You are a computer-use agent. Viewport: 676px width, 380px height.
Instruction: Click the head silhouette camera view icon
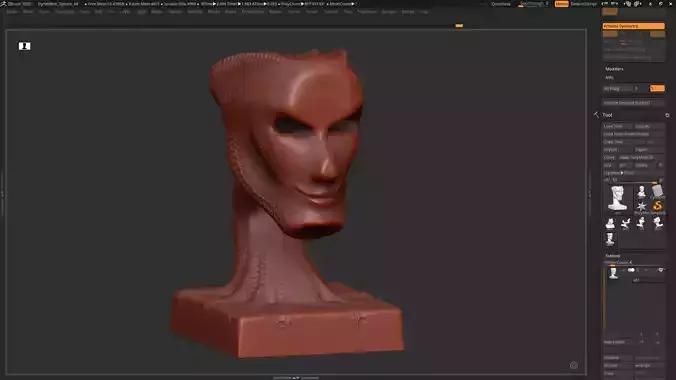tap(24, 46)
